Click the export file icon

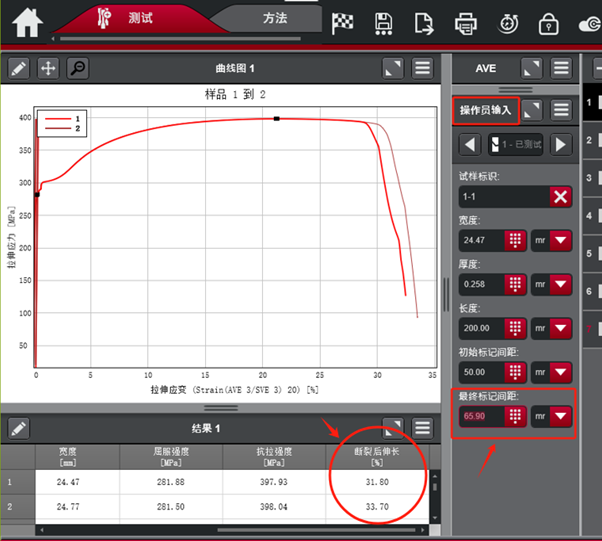[x=424, y=22]
